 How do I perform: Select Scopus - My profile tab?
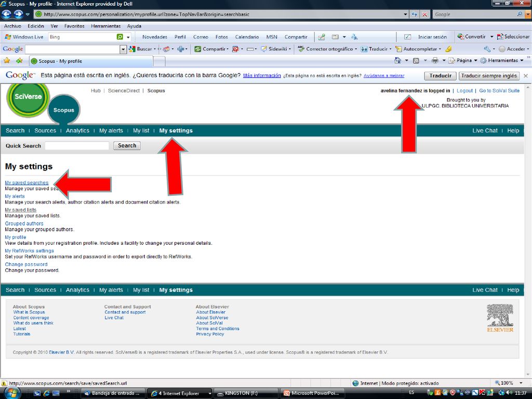coord(90,61)
